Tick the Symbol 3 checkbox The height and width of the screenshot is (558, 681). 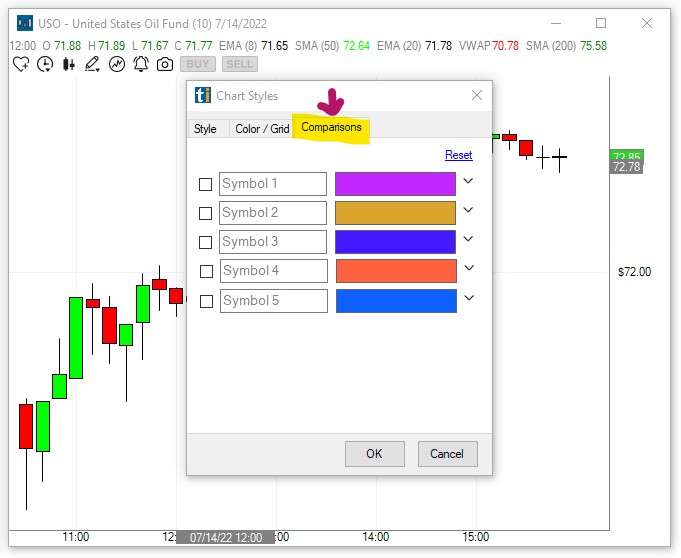206,242
